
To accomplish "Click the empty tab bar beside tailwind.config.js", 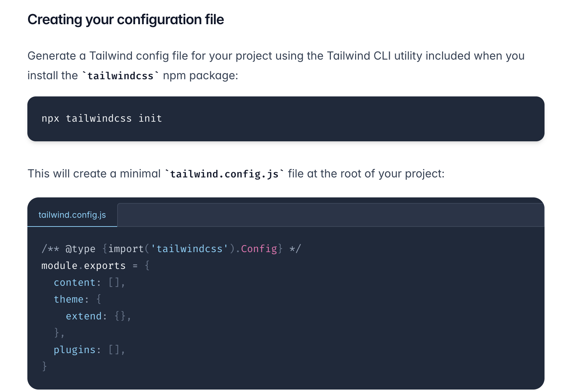I will pyautogui.click(x=331, y=215).
